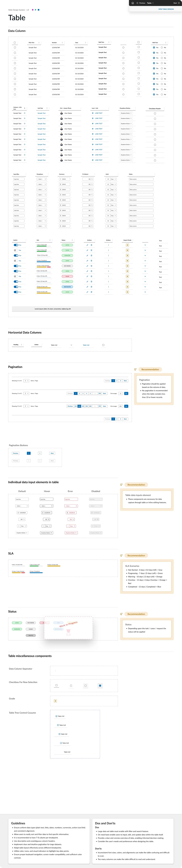Image resolution: width=182 pixels, height=868 pixels.
Task: Click sort icon beside Heading in Horizontal Data Columns
Action: pos(22,345)
